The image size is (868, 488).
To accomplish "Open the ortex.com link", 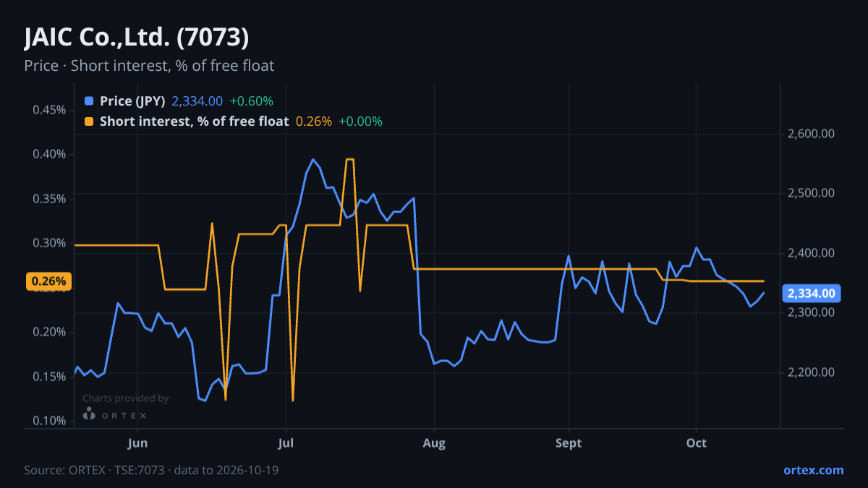I will tap(814, 470).
